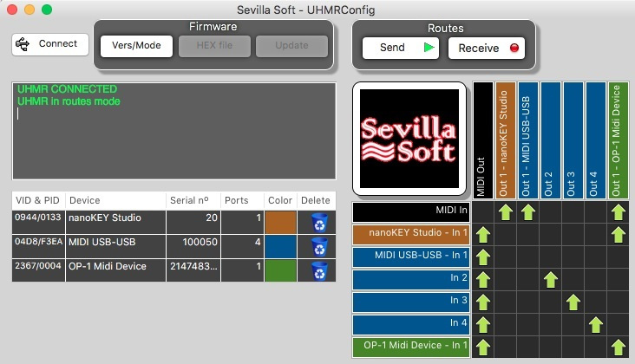Click the Color column header
This screenshot has width=635, height=364.
[x=280, y=200]
